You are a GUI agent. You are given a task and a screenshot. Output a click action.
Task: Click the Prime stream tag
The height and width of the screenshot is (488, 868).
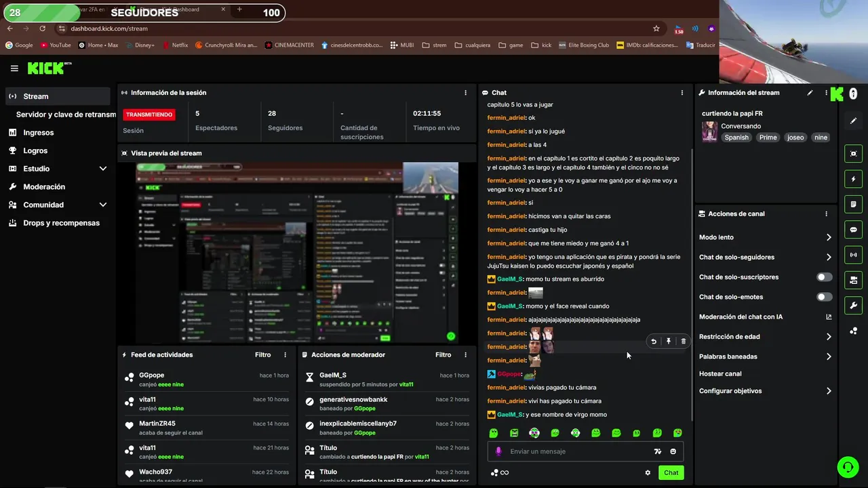click(768, 138)
